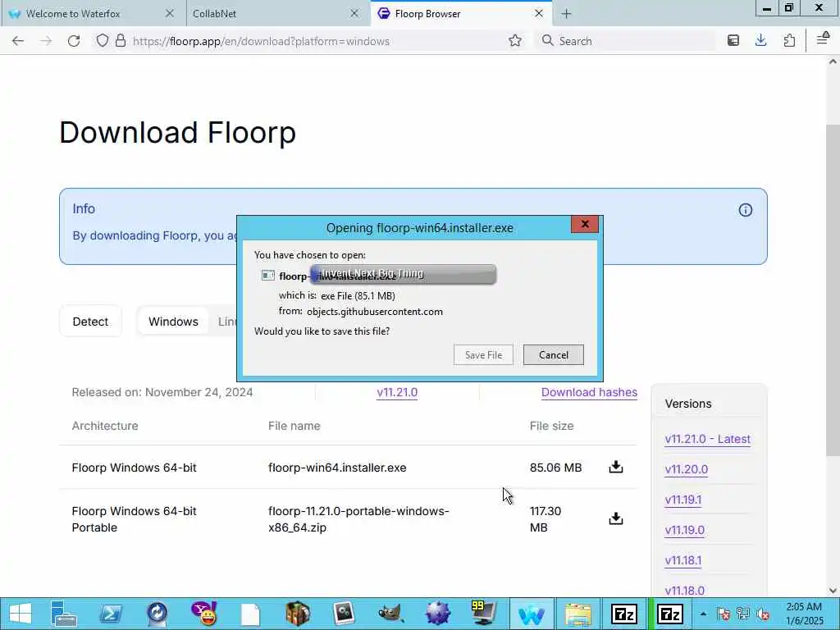Open the wooden crate taskbar icon
840x630 pixels.
point(297,614)
